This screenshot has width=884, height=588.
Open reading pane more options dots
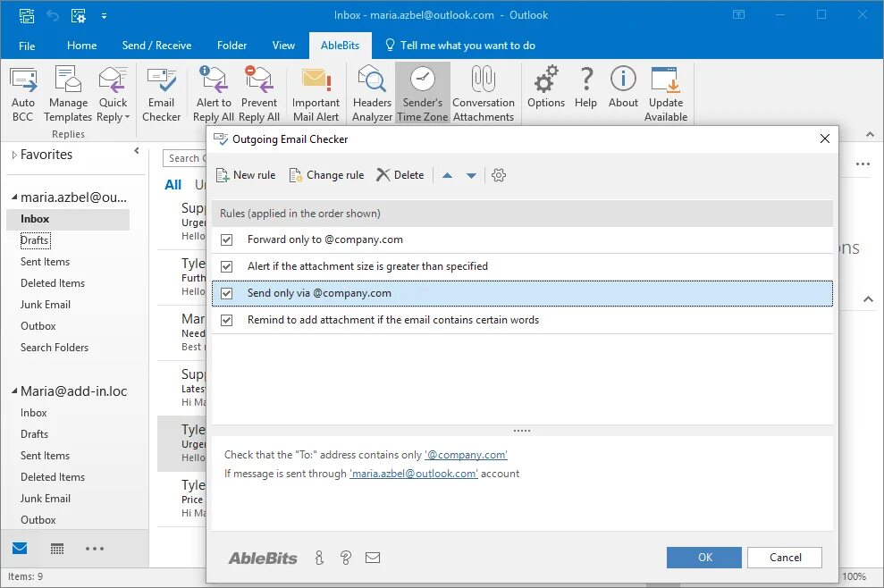click(x=863, y=164)
